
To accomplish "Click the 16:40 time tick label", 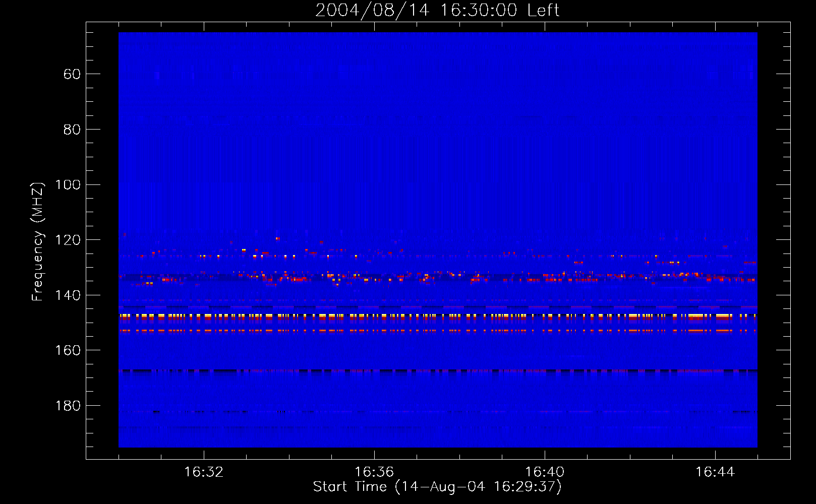I will pyautogui.click(x=545, y=472).
